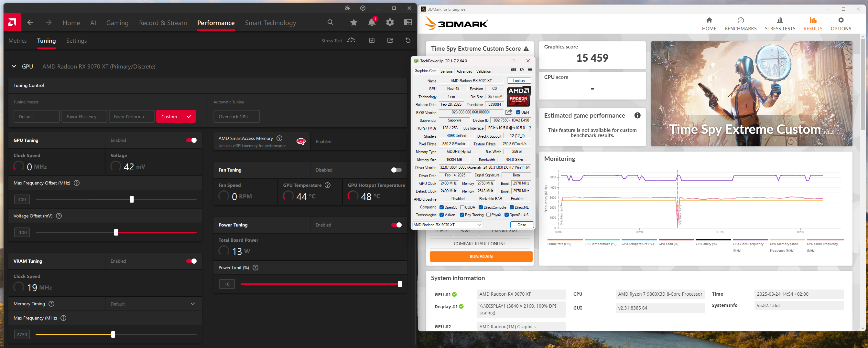
Task: Open AMD Software settings gear
Action: [390, 22]
